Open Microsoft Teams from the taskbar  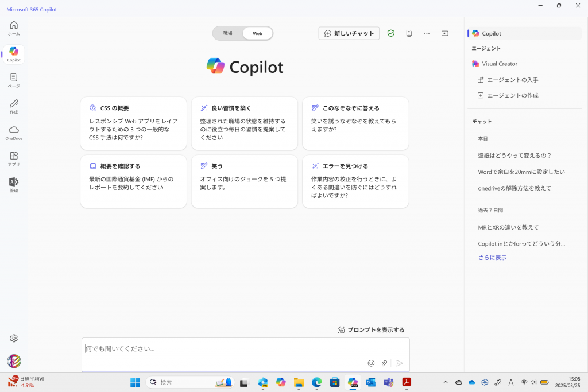tap(389, 382)
